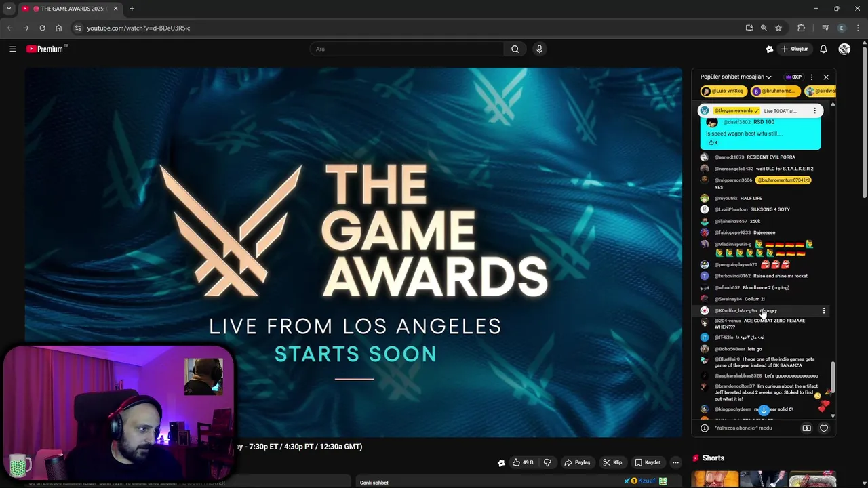868x488 pixels.
Task: Click the @Swainey84 Gollum 2! message
Action: (760, 299)
